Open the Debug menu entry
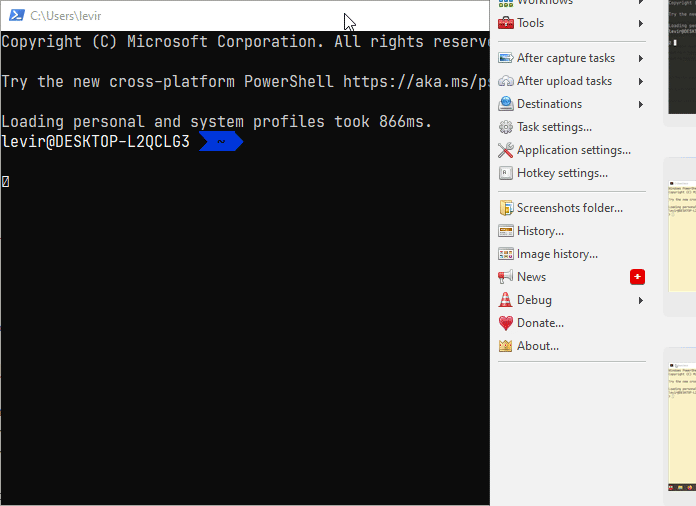 (x=572, y=300)
